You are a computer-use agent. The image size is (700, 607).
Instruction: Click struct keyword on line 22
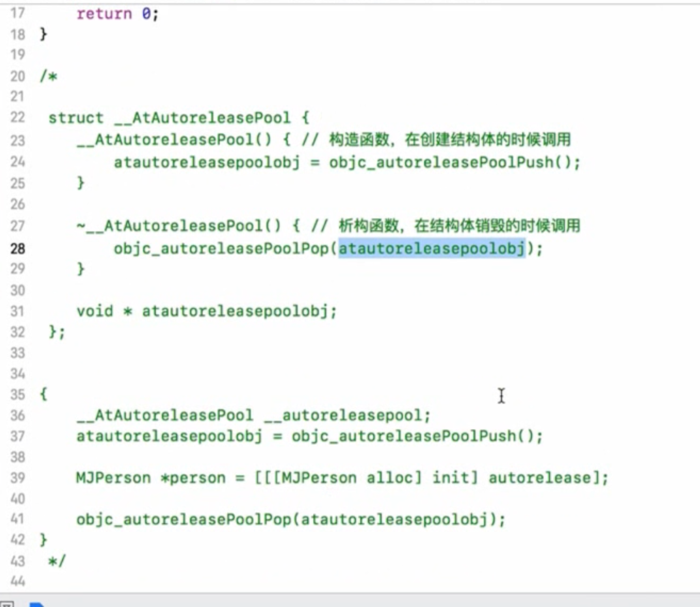[76, 118]
